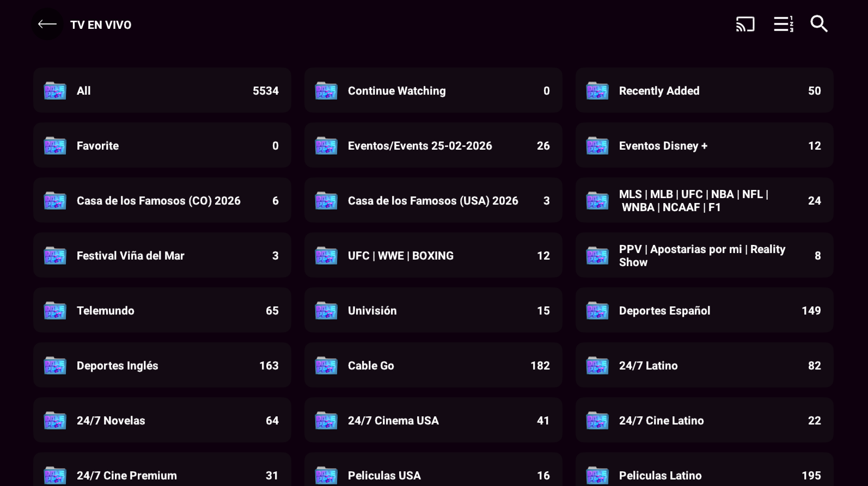Click the search magnifier icon
This screenshot has height=486, width=868.
[818, 24]
